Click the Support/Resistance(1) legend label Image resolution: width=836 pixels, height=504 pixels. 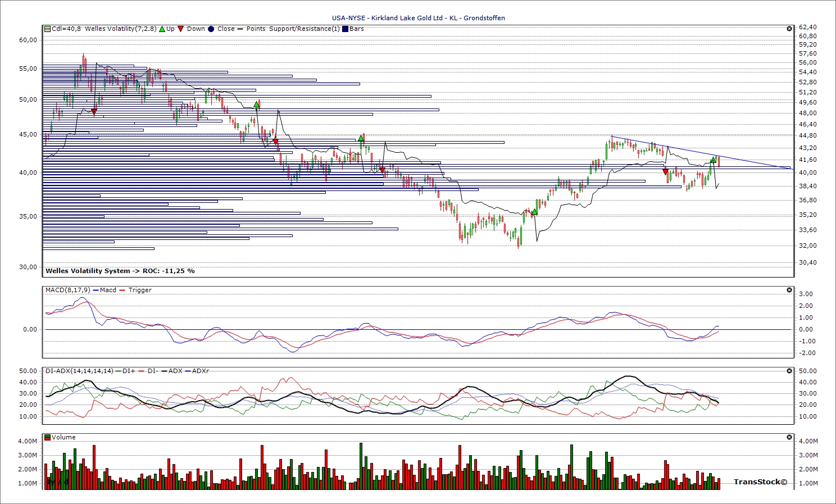click(x=304, y=29)
